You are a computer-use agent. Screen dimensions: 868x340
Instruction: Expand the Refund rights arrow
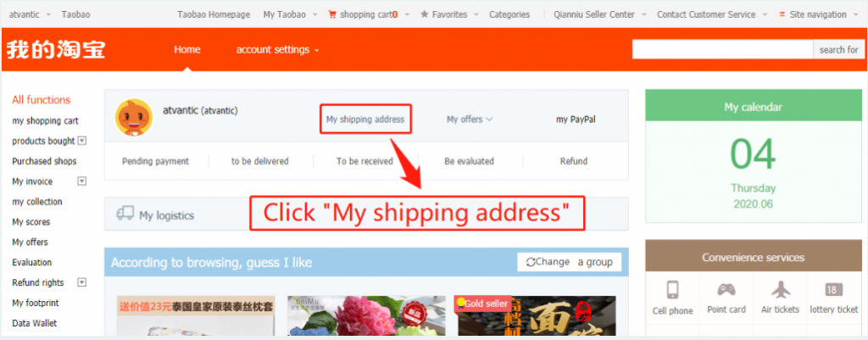tap(82, 282)
